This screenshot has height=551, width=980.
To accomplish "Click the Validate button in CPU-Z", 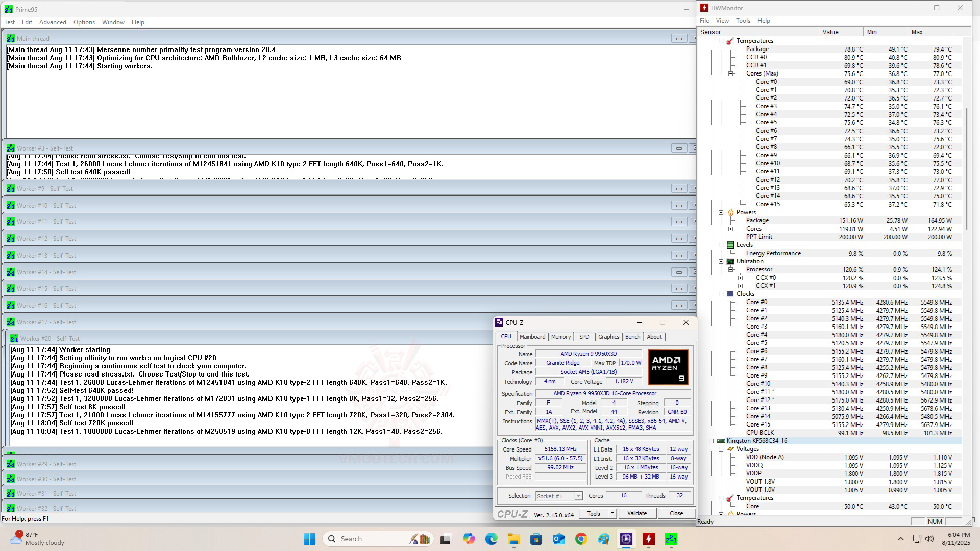I will click(636, 513).
